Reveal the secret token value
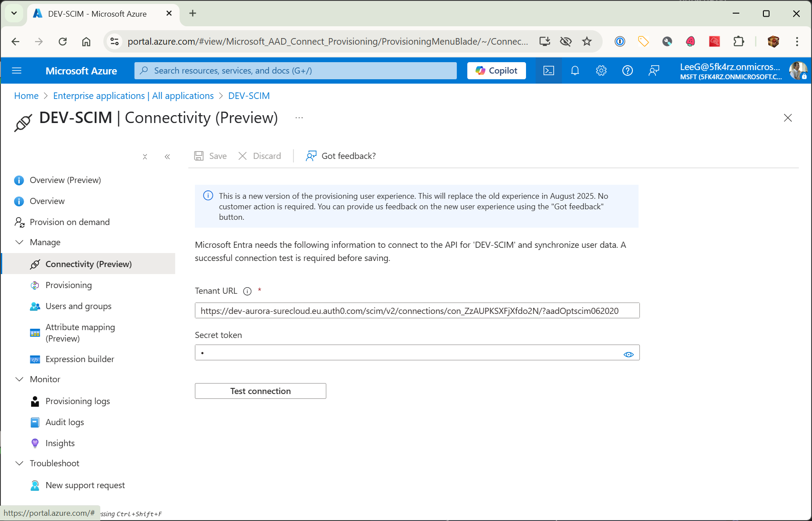This screenshot has height=521, width=812. [x=628, y=355]
